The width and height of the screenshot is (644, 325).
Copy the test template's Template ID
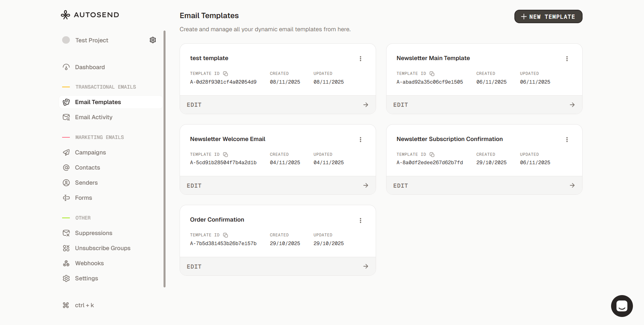[225, 74]
